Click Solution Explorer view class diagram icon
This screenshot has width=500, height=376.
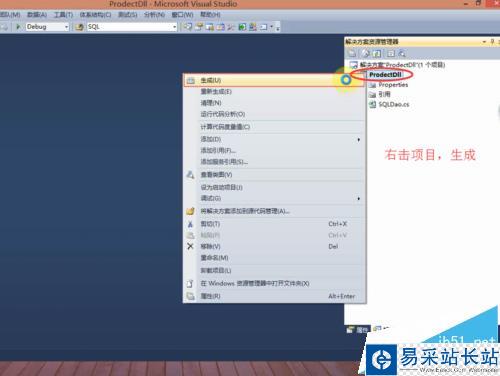click(402, 53)
